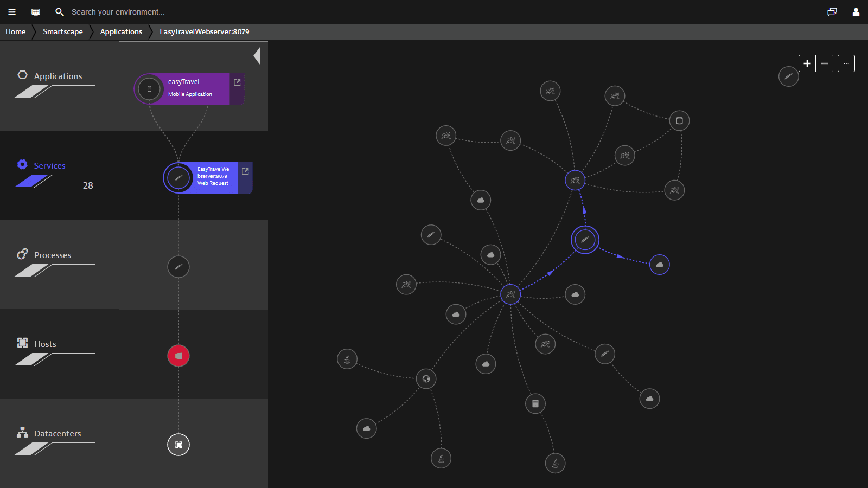Open the ellipsis more-options button
868x488 pixels.
pyautogui.click(x=846, y=63)
